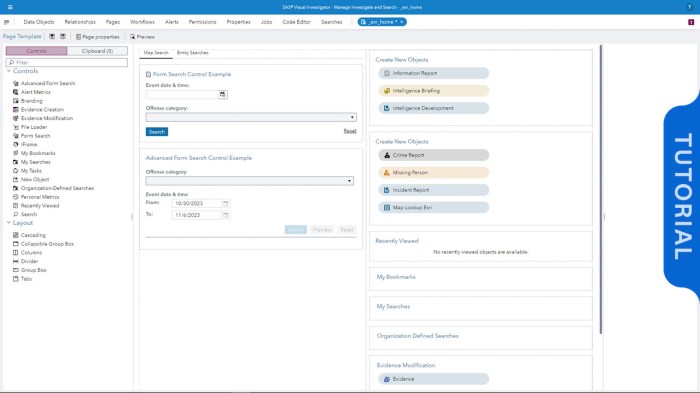Screen dimensions: 700x393
Task: Select the Collapsible Group Box layout icon
Action: tap(16, 244)
